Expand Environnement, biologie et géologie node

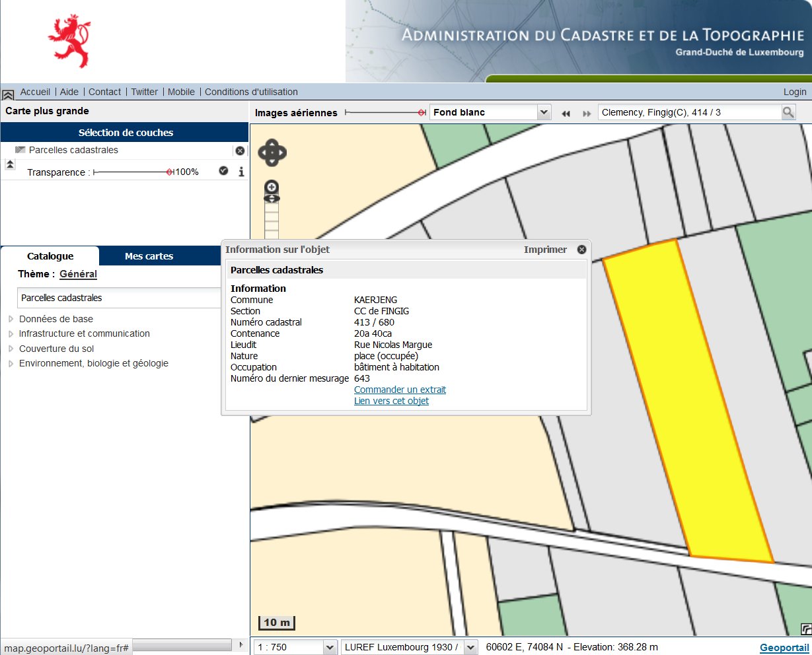tap(11, 364)
